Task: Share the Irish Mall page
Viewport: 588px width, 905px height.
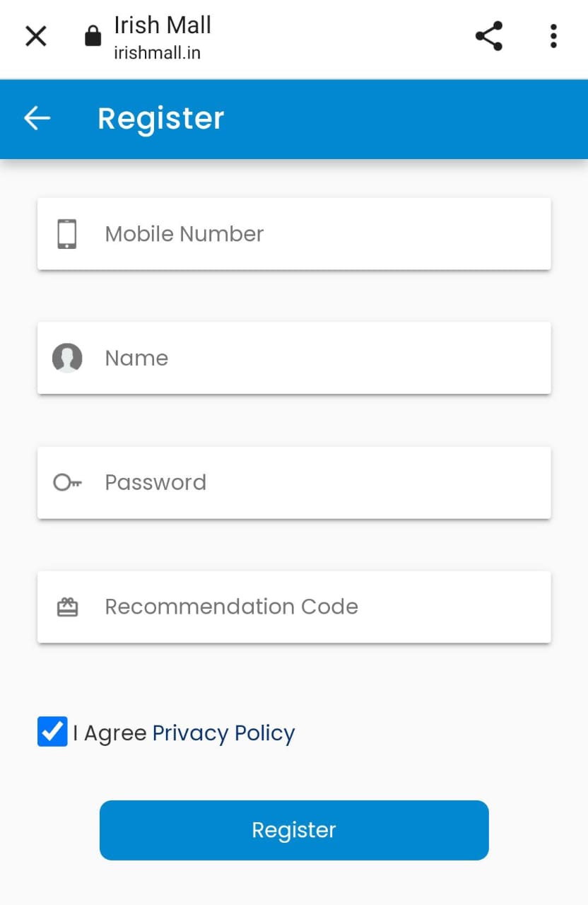Action: click(488, 36)
